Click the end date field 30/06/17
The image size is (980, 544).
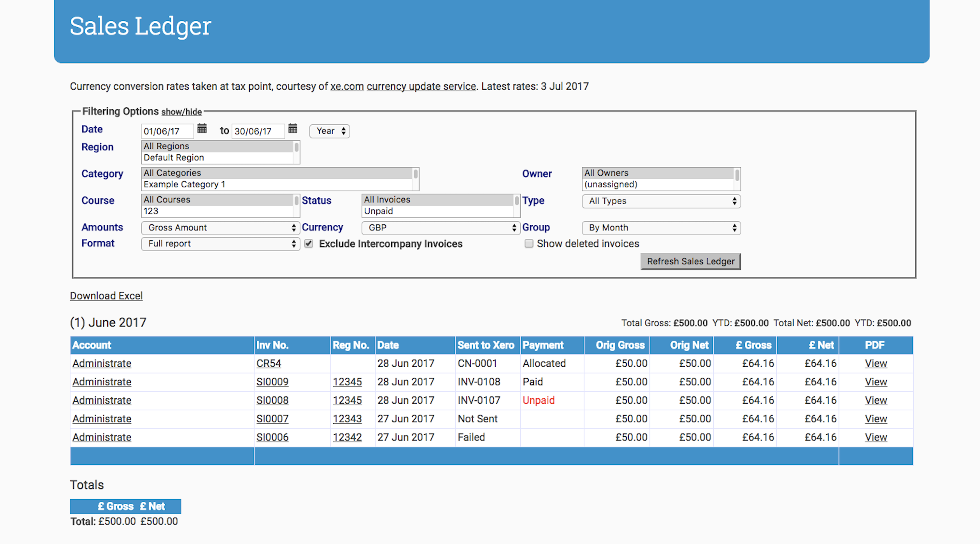tap(258, 131)
